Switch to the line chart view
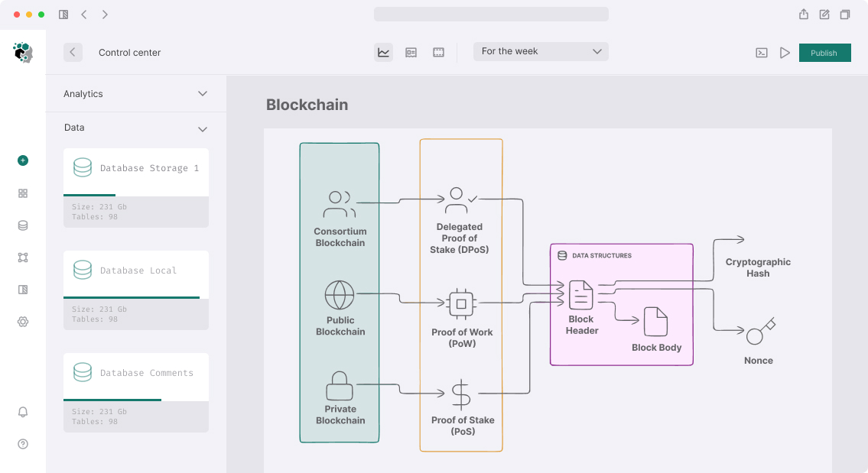 (383, 53)
